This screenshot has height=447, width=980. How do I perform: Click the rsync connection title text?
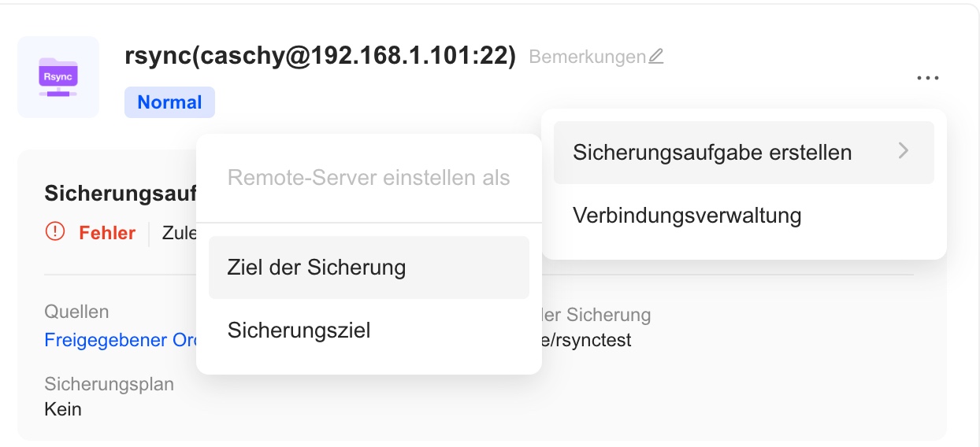point(320,57)
